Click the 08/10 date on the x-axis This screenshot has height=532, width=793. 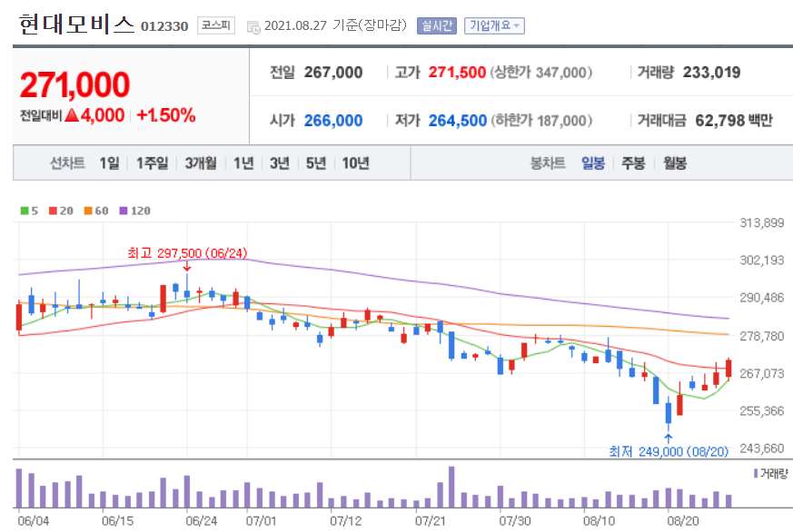pyautogui.click(x=599, y=520)
